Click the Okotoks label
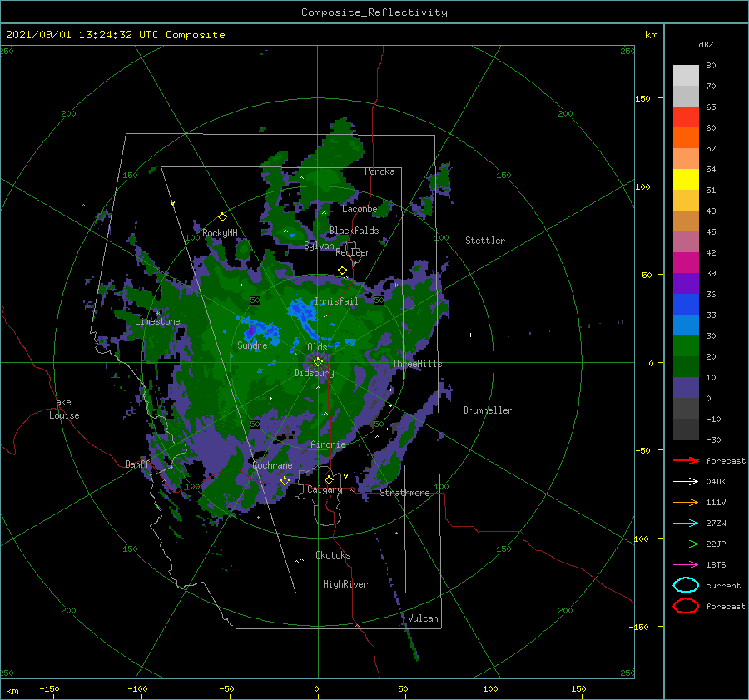 [x=333, y=555]
